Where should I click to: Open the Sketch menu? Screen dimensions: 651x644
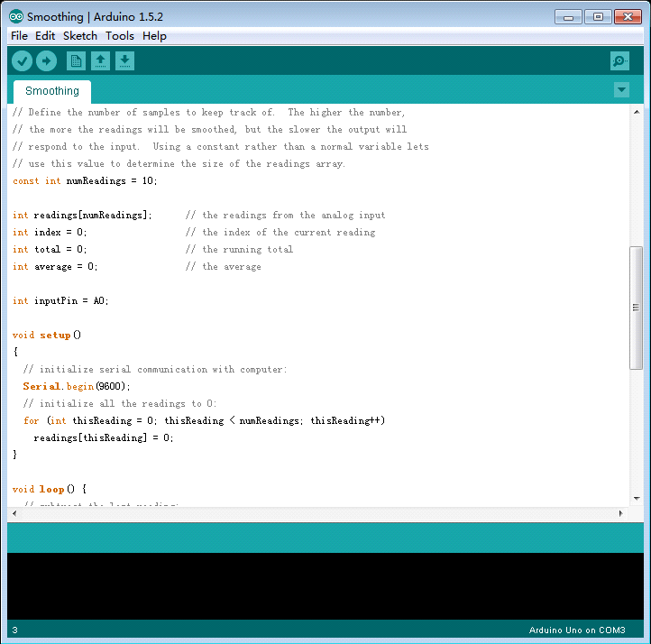(80, 36)
